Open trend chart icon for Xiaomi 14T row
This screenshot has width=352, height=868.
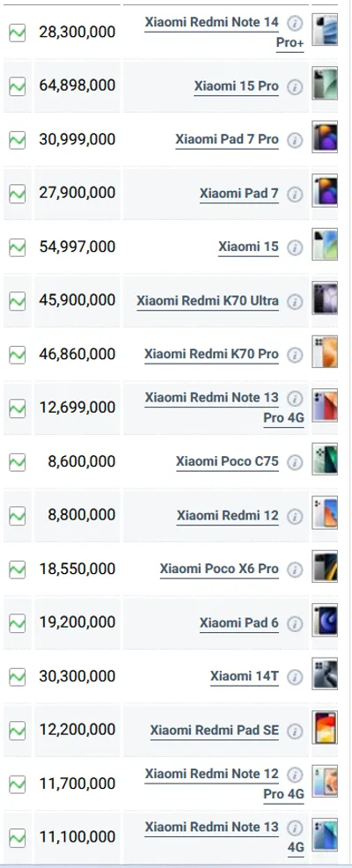point(17,677)
